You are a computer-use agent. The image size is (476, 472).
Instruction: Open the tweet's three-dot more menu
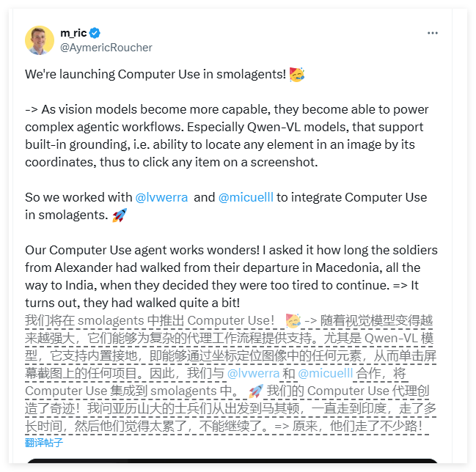[433, 34]
